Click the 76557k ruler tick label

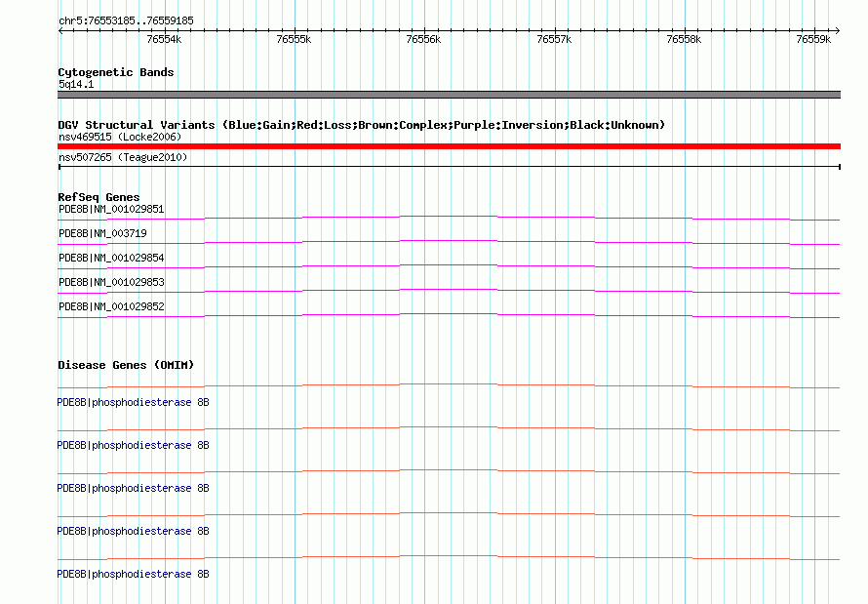554,39
